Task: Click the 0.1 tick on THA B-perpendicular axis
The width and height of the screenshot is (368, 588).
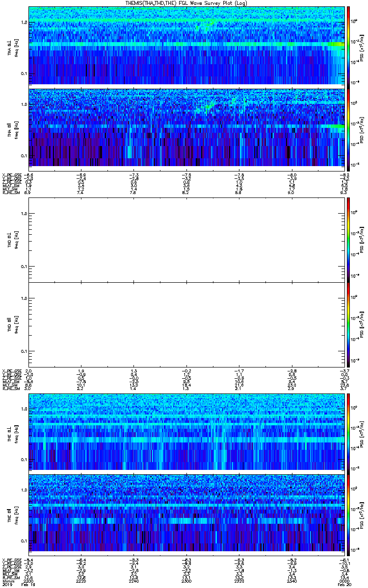Action: (x=24, y=73)
